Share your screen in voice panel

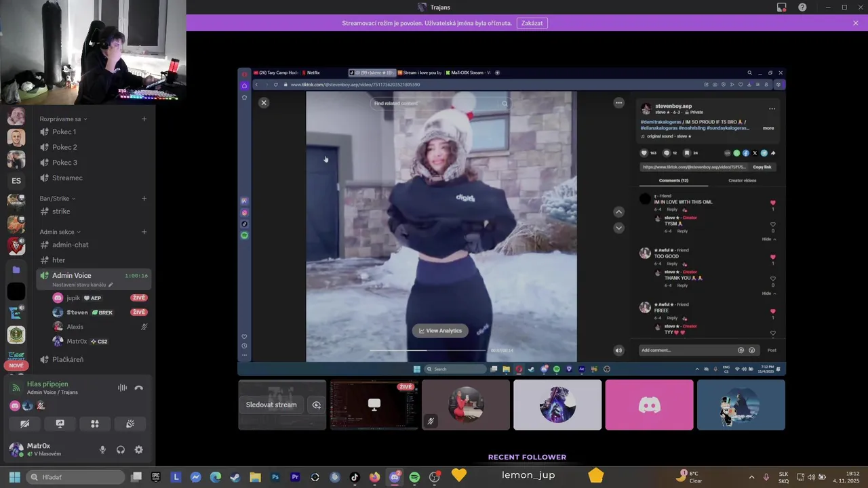pyautogui.click(x=60, y=424)
